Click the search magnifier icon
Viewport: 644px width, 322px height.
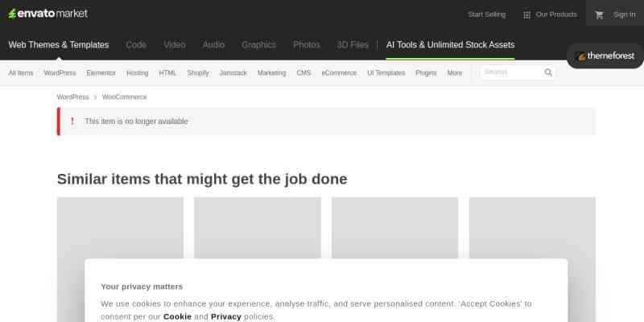[548, 72]
